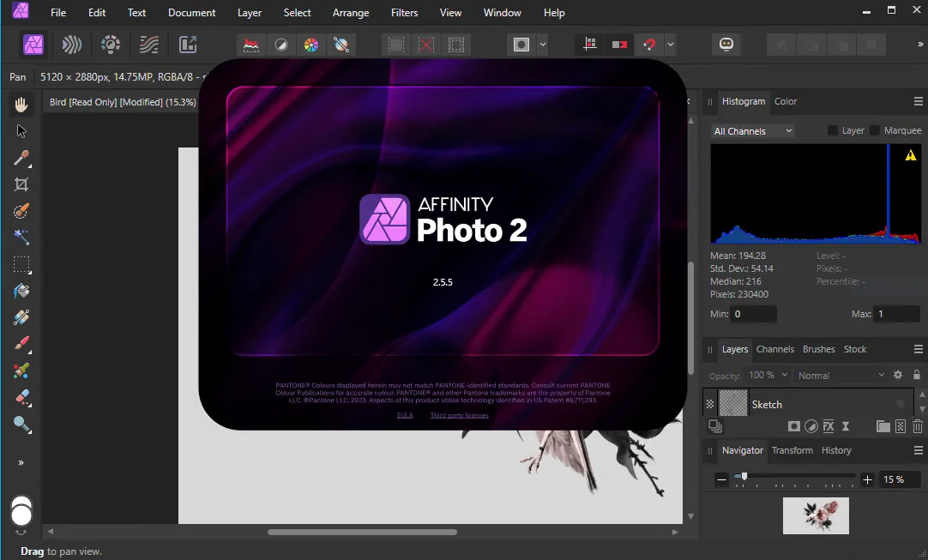Click Deselect icon with red X
Viewport: 928px width, 560px height.
(x=426, y=45)
